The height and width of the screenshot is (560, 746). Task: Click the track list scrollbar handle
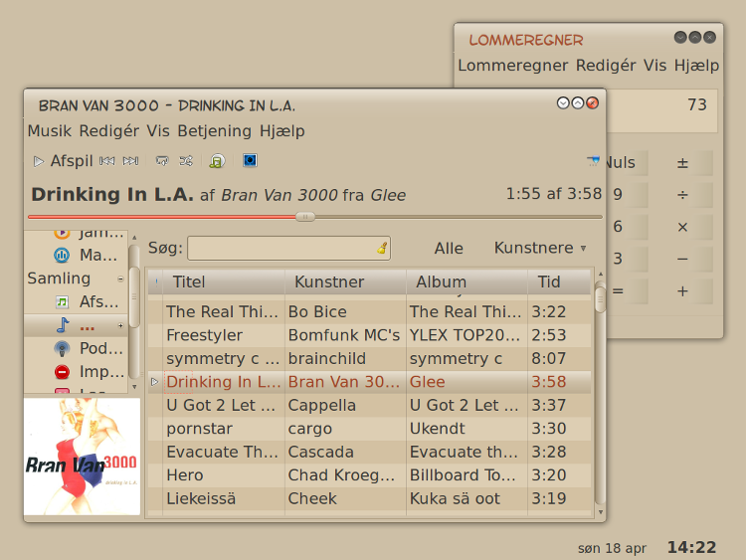(601, 298)
